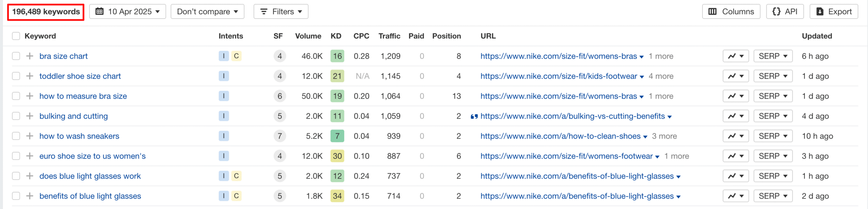
Task: Sort table by Traffic column header
Action: pyautogui.click(x=389, y=36)
